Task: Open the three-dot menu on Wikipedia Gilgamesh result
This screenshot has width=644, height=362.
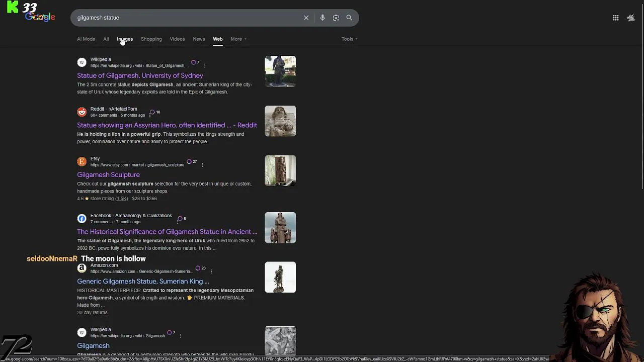Action: point(180,336)
